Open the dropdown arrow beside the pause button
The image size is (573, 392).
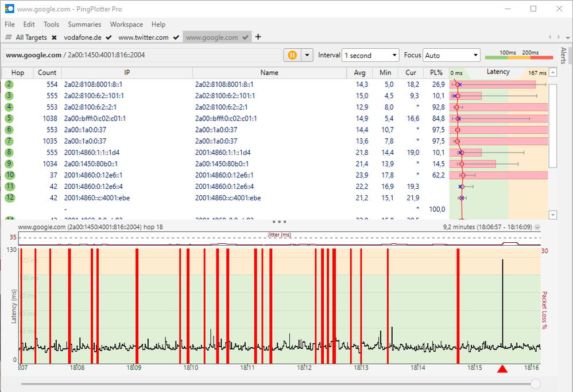point(307,55)
